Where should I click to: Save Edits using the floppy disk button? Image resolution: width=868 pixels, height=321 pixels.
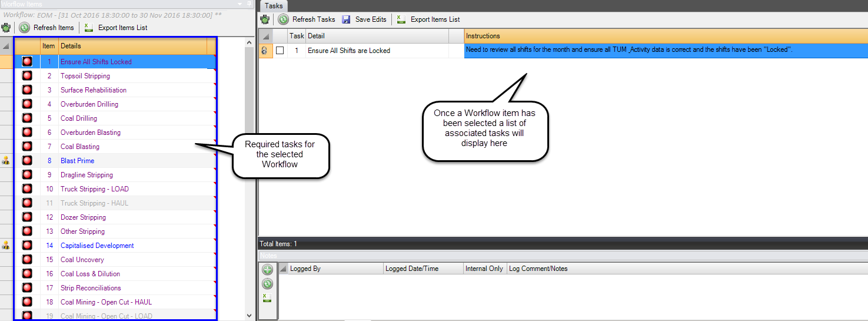(364, 19)
